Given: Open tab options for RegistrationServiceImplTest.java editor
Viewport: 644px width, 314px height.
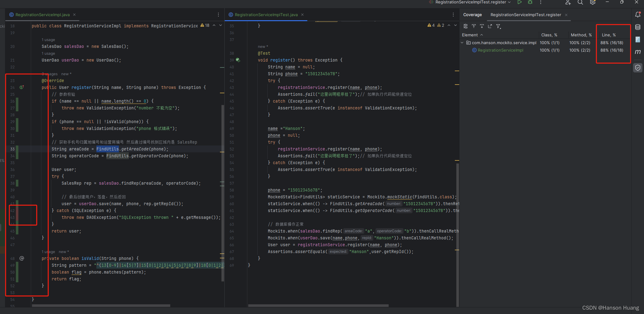Looking at the screenshot, I should (453, 15).
